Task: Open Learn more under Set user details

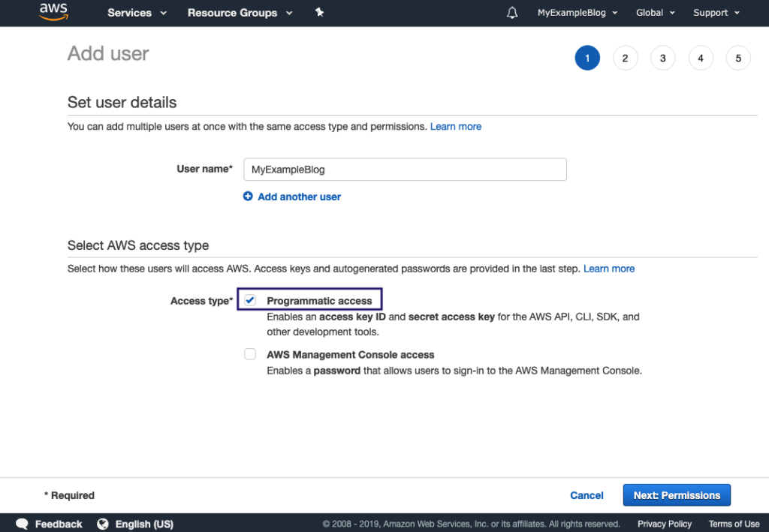Action: [455, 126]
